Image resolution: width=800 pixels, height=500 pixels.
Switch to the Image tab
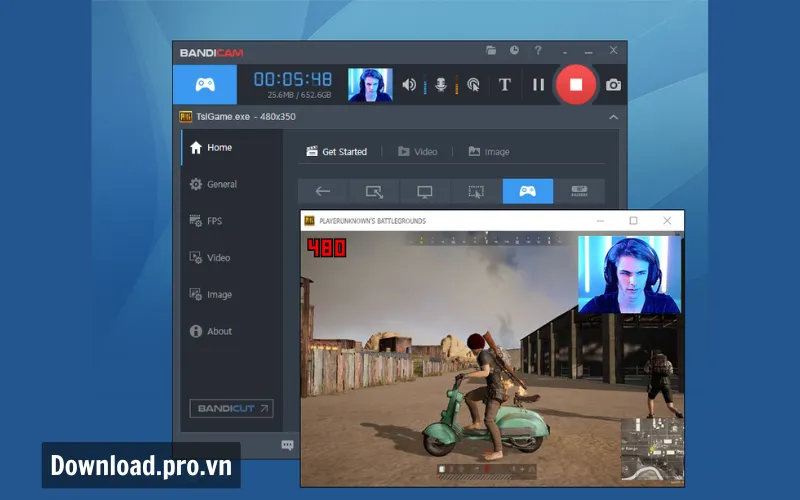pos(488,152)
